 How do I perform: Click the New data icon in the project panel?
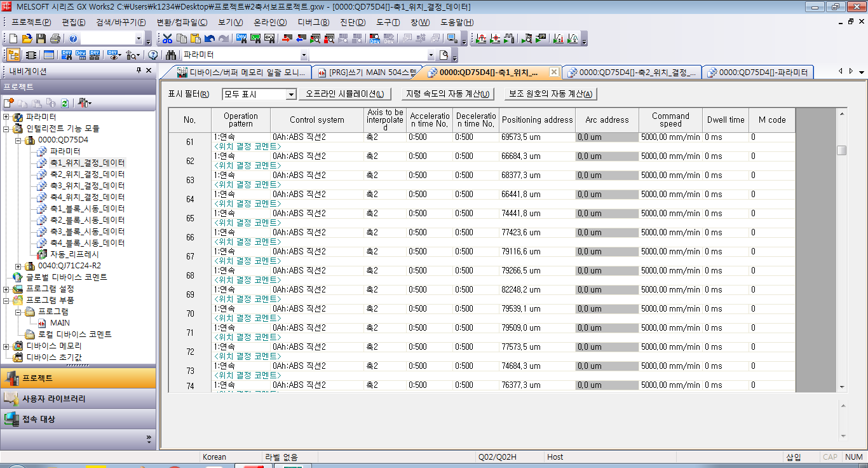[9, 103]
